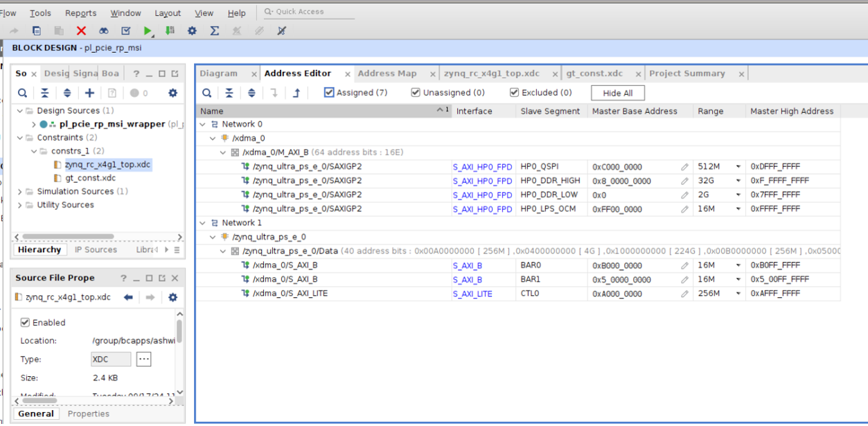Click the red X delete icon
Viewport: 868px width, 426px height.
point(81,30)
